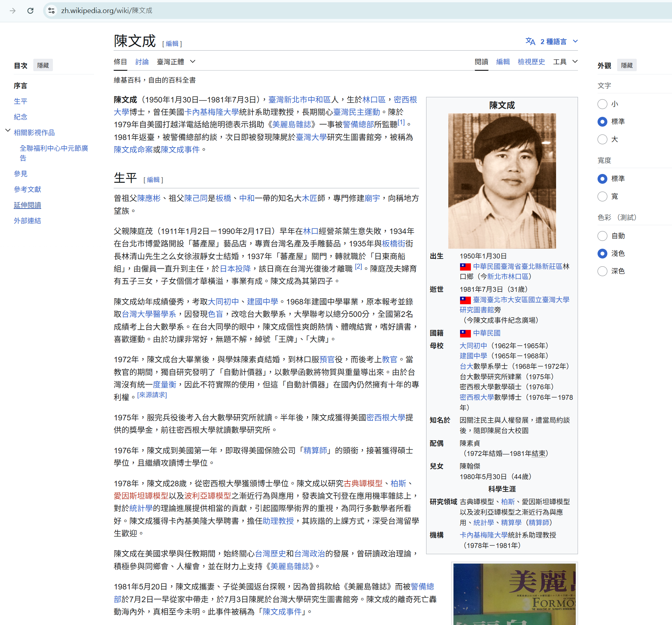
Task: Select standard text size 標準
Action: coord(602,122)
